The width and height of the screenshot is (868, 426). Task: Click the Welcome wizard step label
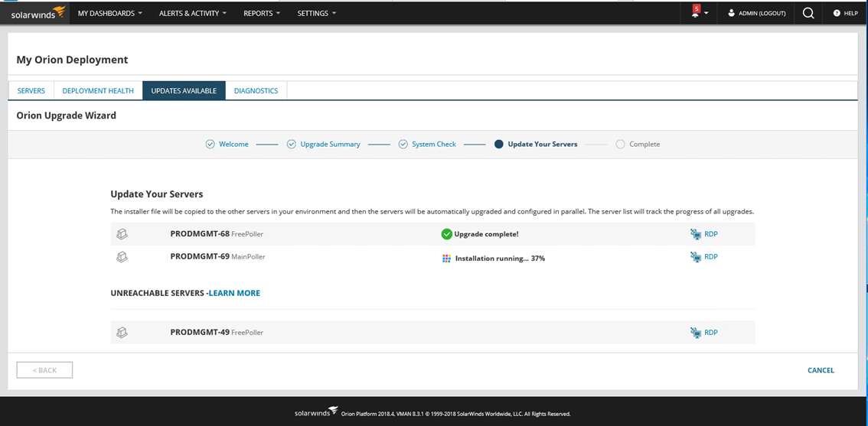[233, 144]
